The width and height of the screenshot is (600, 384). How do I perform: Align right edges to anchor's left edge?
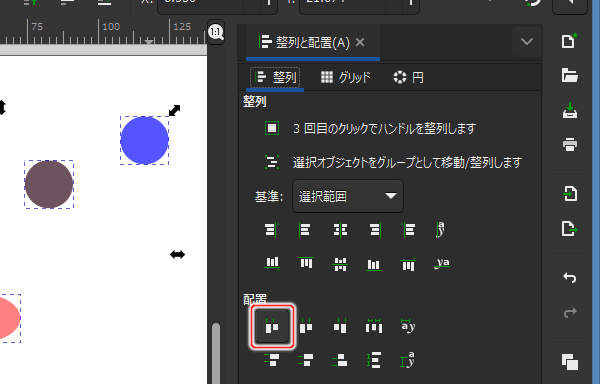(x=271, y=229)
